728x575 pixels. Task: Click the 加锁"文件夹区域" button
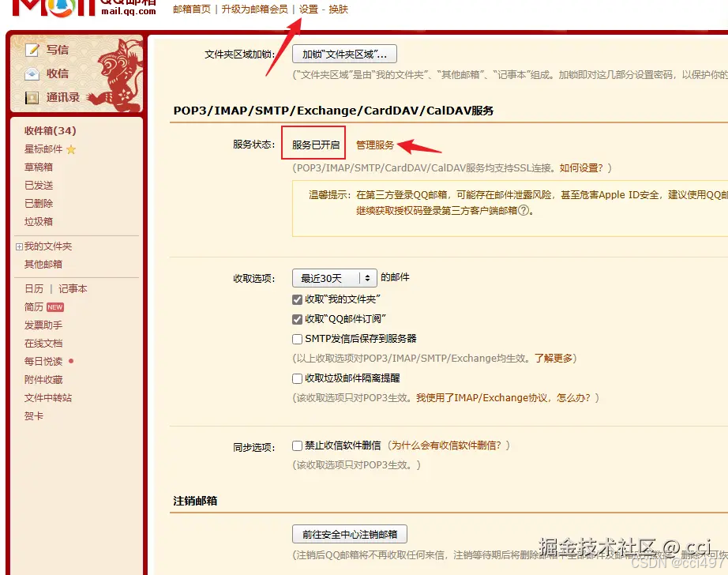coord(344,54)
